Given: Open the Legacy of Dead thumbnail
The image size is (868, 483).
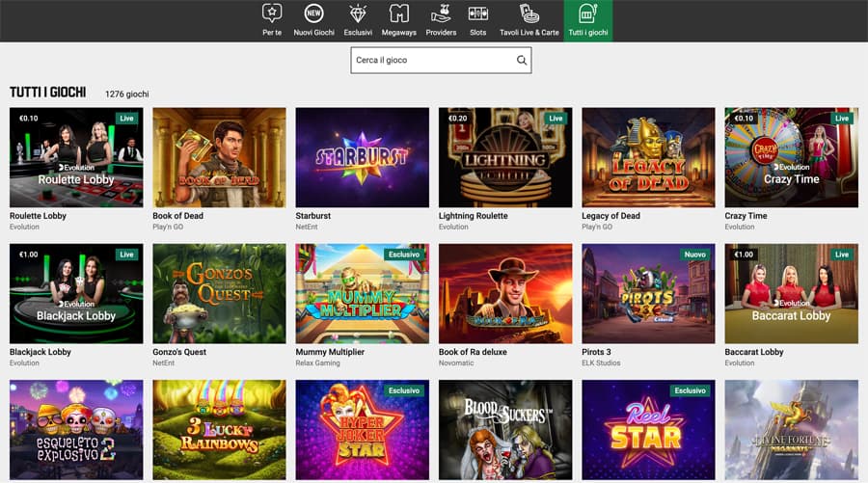Looking at the screenshot, I should tap(648, 158).
